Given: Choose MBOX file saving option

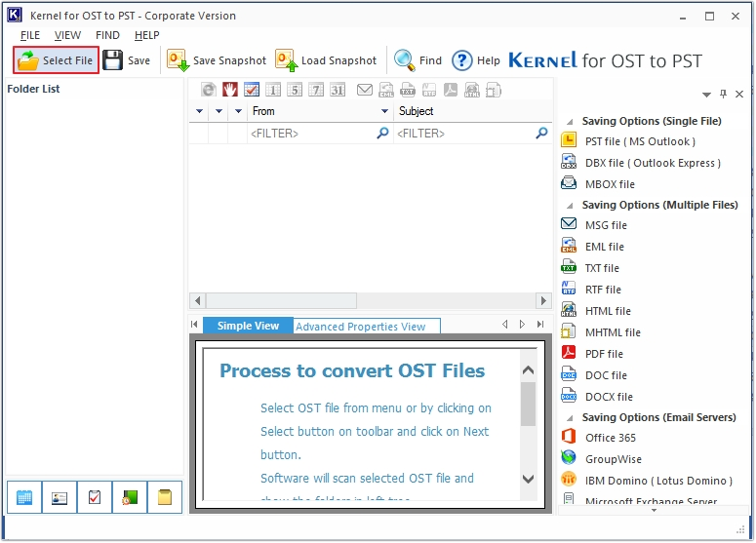Looking at the screenshot, I should tap(598, 184).
